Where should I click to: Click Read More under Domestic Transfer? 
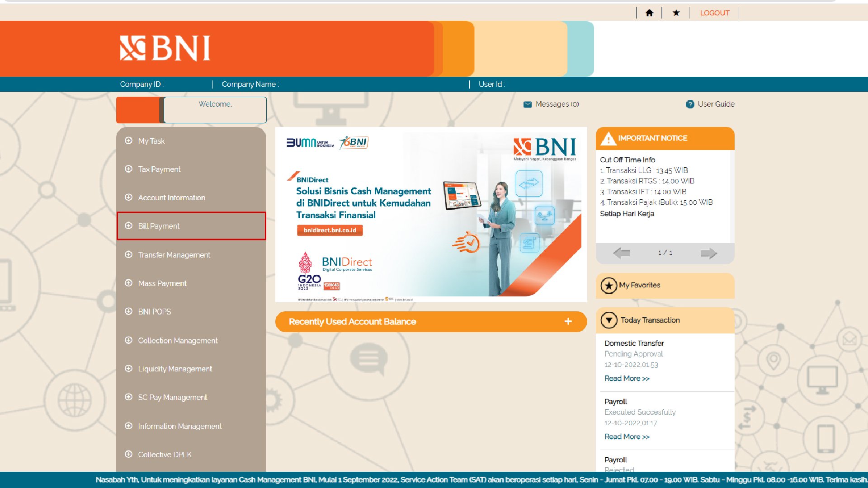coord(627,379)
